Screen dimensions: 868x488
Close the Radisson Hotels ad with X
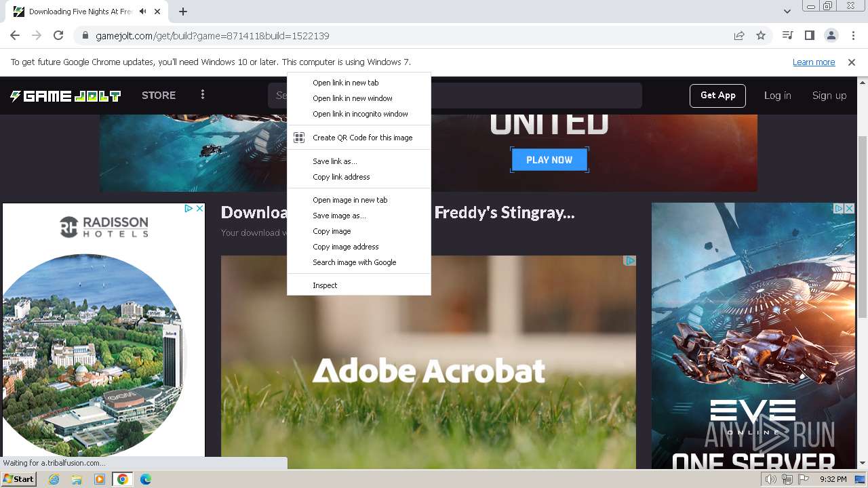pos(200,208)
